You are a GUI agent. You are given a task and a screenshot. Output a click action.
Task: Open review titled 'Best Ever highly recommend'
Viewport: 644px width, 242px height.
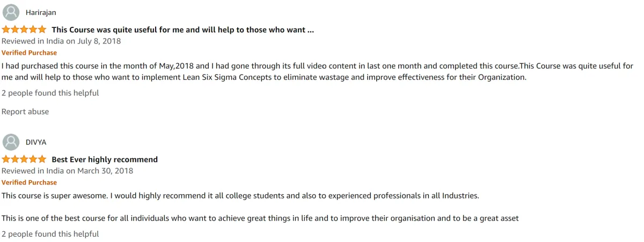105,159
